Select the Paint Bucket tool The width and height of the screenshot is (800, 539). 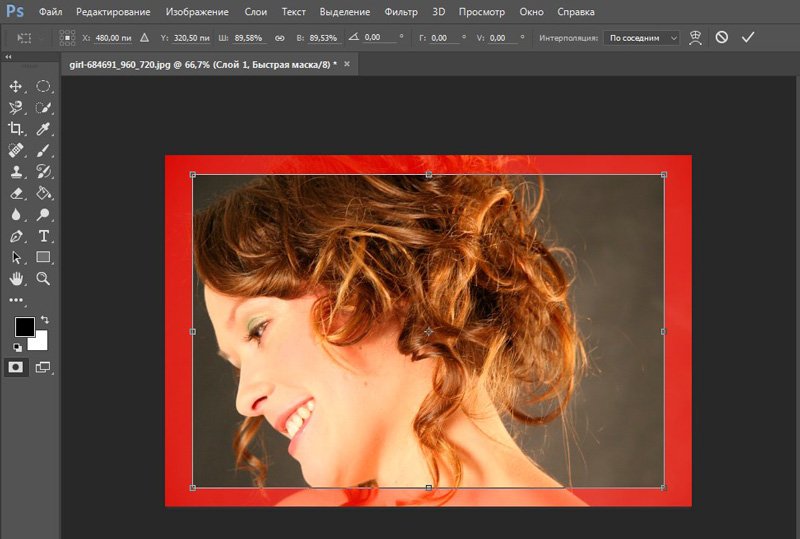pyautogui.click(x=43, y=193)
